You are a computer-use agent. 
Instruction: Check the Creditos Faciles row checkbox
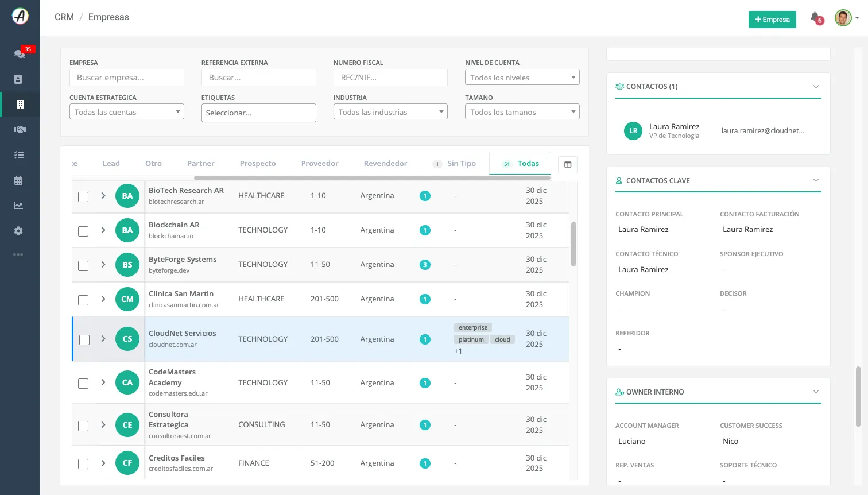point(83,463)
